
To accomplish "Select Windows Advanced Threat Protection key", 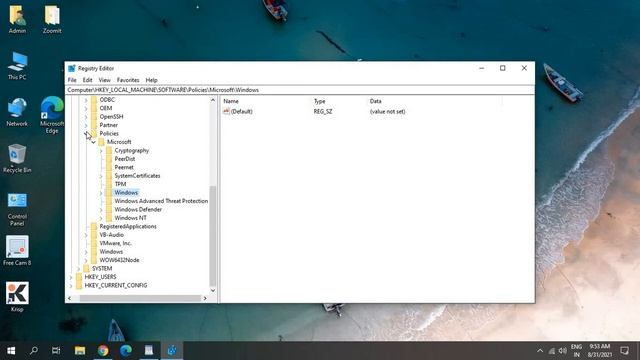I will tap(161, 201).
